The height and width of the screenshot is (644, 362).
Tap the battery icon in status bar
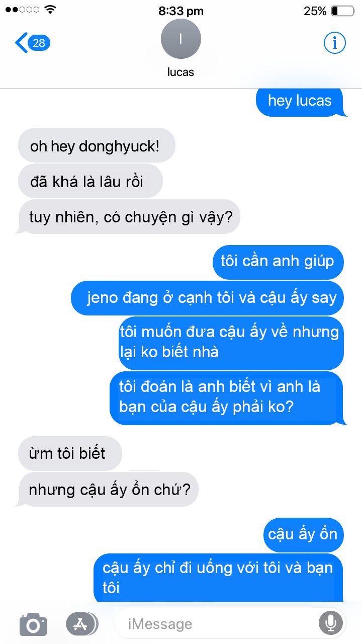343,11
